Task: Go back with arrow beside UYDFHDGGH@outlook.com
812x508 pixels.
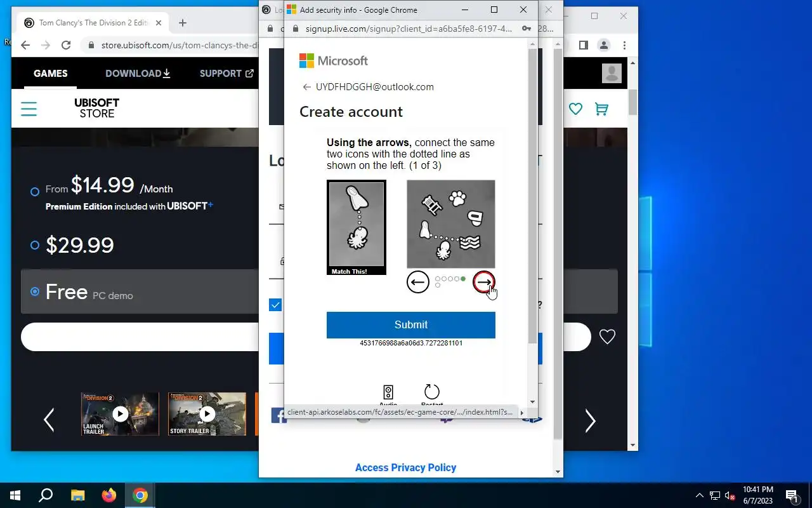Action: tap(306, 87)
